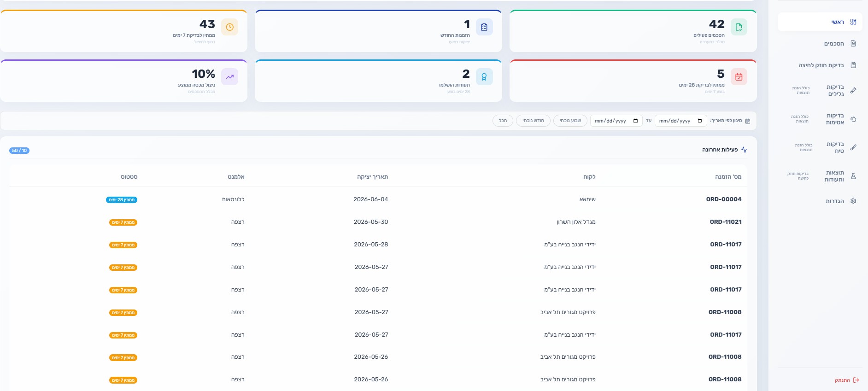Click customer name מגדל אלון השרון

[576, 222]
